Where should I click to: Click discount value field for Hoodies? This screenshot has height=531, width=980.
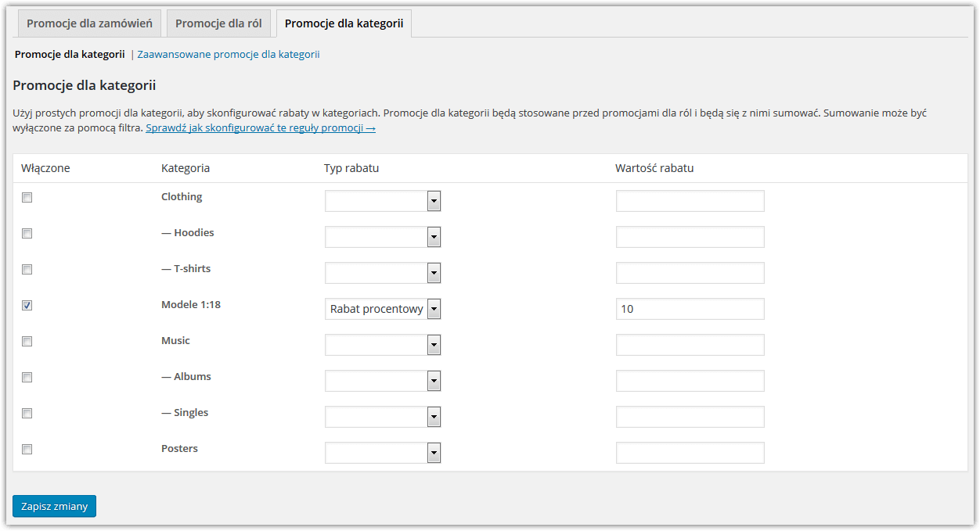click(x=690, y=237)
